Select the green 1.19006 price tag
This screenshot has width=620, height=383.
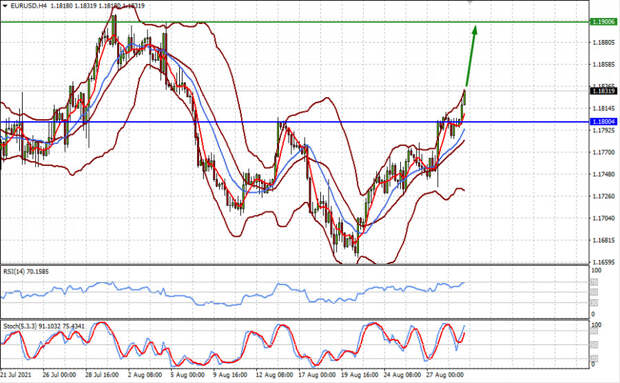[x=603, y=22]
